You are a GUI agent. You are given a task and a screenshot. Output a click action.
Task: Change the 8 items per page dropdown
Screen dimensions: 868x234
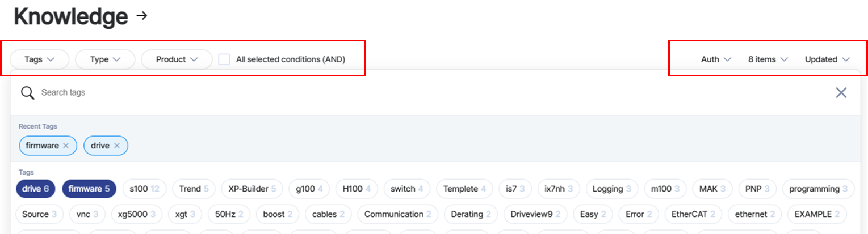pos(768,59)
